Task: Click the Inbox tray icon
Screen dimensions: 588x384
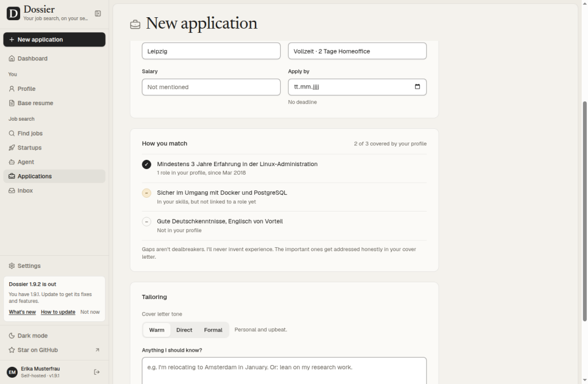Action: click(11, 191)
